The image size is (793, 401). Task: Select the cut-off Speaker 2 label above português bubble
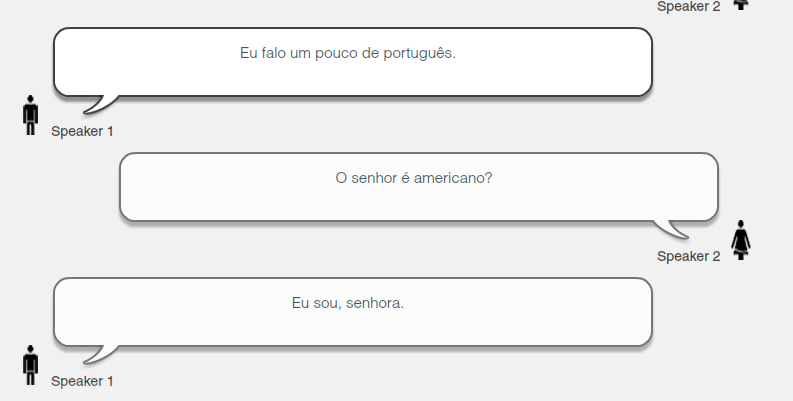point(688,7)
